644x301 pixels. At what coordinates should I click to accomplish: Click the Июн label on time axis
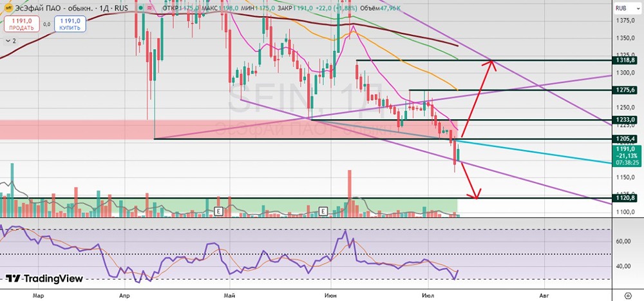point(331,295)
